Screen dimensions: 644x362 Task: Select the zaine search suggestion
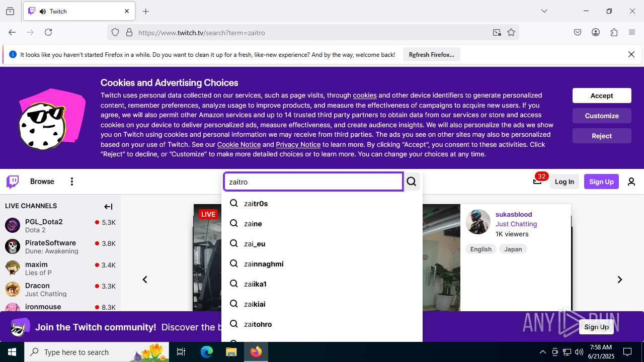[x=322, y=224]
